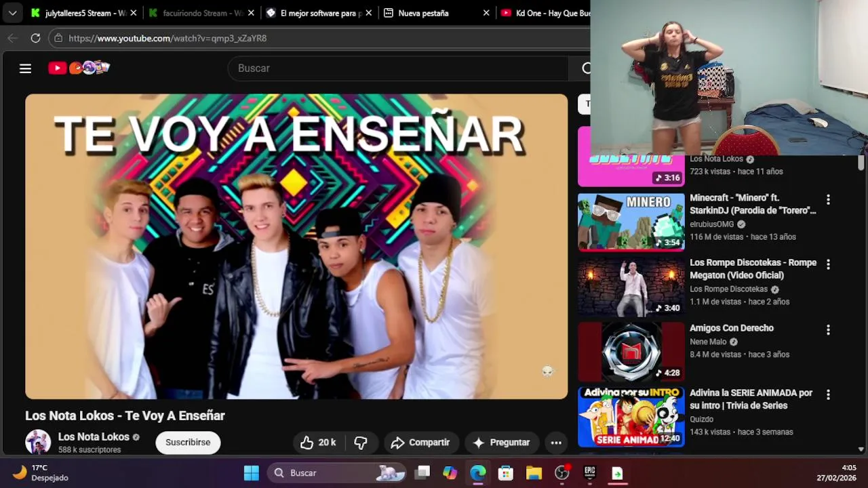
Task: Open the Windows Start menu
Action: click(252, 472)
